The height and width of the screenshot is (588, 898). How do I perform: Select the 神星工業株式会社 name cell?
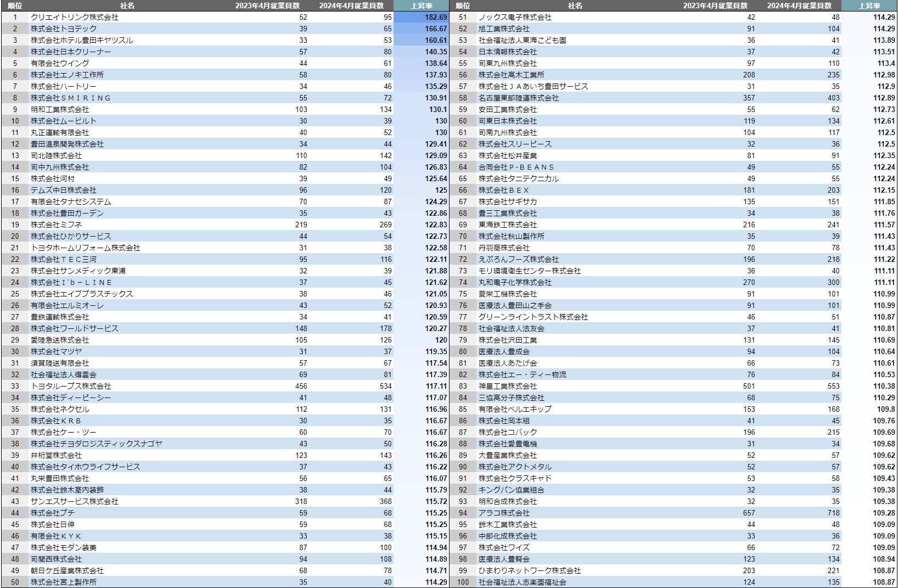[x=508, y=386]
